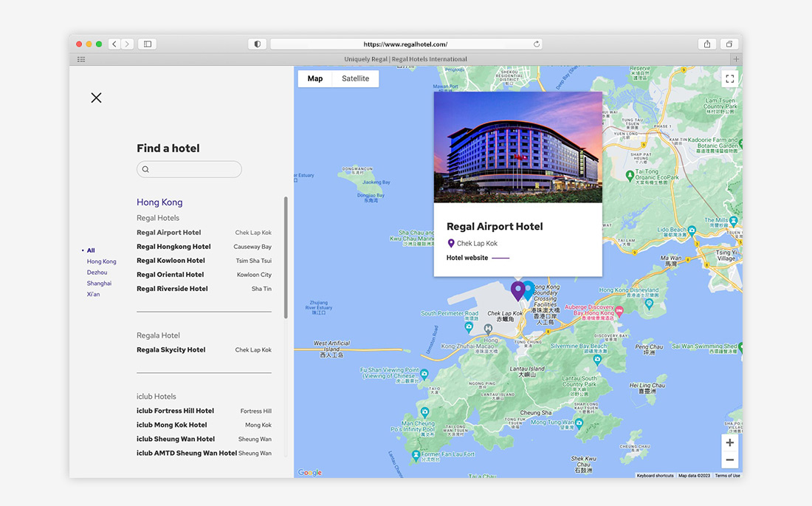
Task: Open Keyboard shortcuts on the map
Action: tap(655, 476)
